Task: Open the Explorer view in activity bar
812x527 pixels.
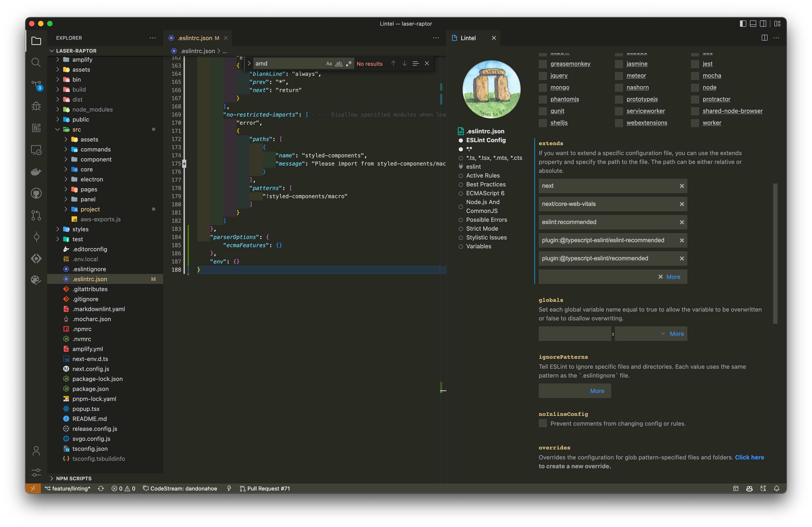Action: coord(36,41)
